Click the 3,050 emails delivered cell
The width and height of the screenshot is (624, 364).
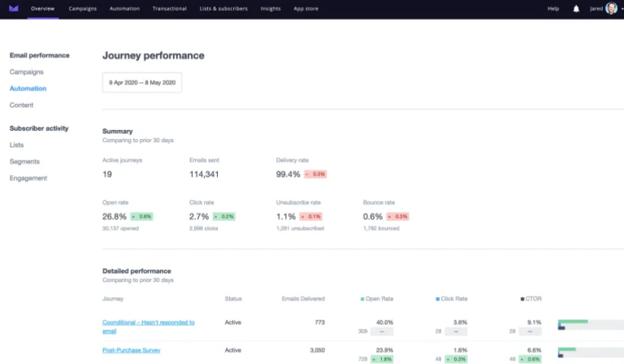[317, 350]
